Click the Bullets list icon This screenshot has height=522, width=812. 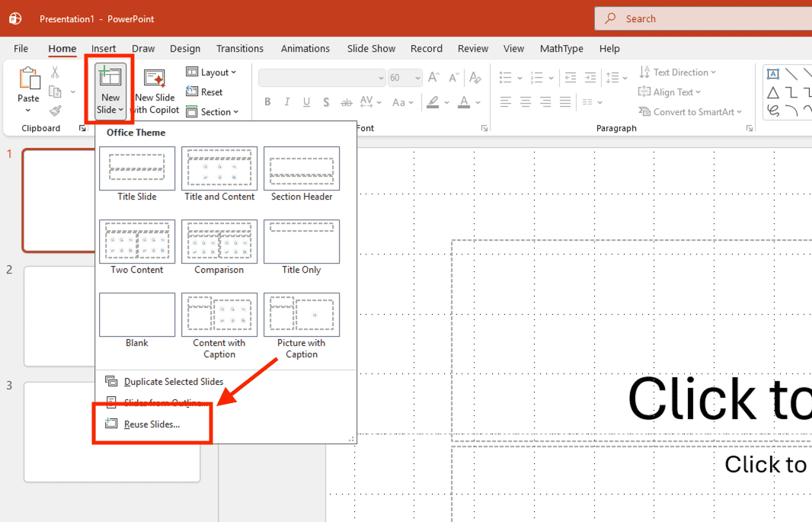coord(506,78)
